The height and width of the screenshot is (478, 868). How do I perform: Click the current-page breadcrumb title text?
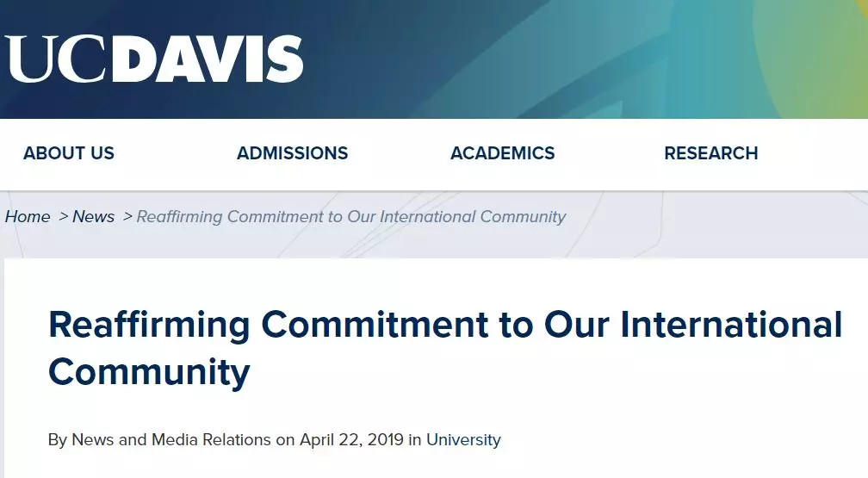point(351,217)
